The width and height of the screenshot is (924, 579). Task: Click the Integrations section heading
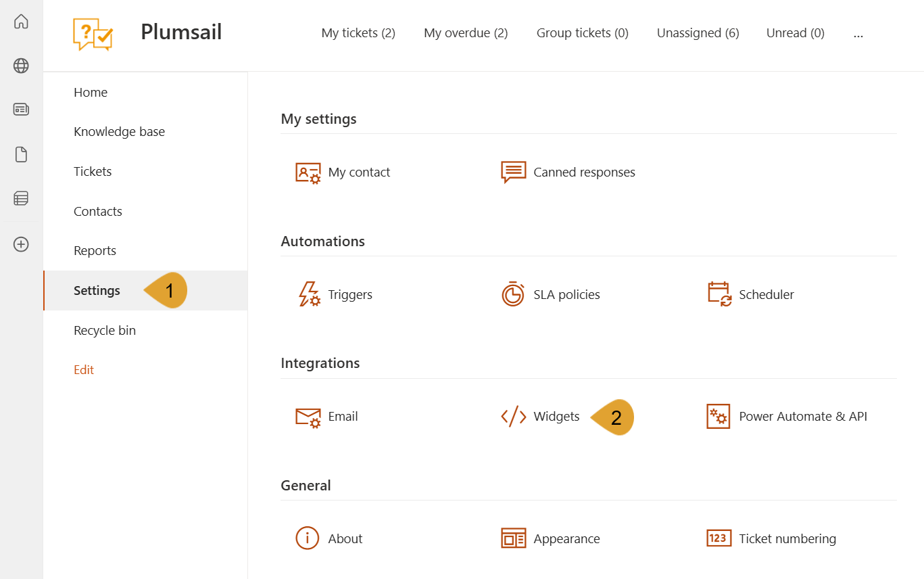(x=320, y=363)
